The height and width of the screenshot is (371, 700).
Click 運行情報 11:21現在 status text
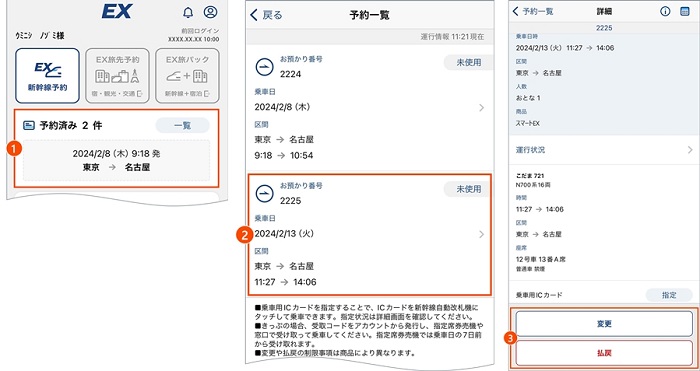[452, 37]
